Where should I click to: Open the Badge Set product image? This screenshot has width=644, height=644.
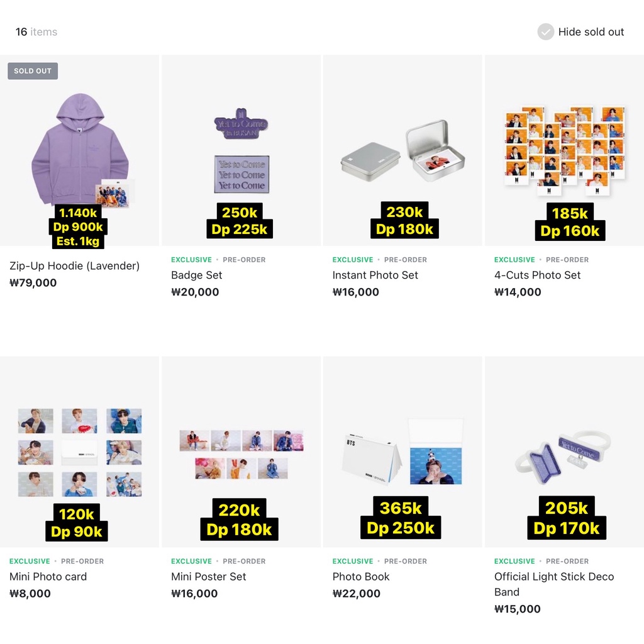point(241,150)
